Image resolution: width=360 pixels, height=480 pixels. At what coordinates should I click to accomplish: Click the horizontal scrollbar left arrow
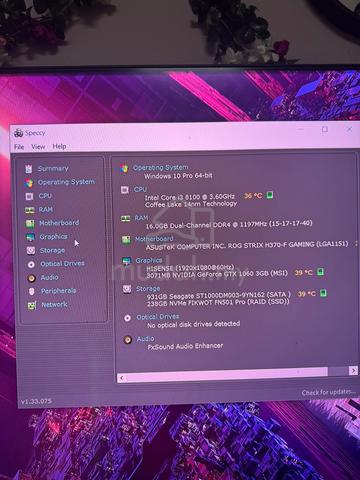122,378
